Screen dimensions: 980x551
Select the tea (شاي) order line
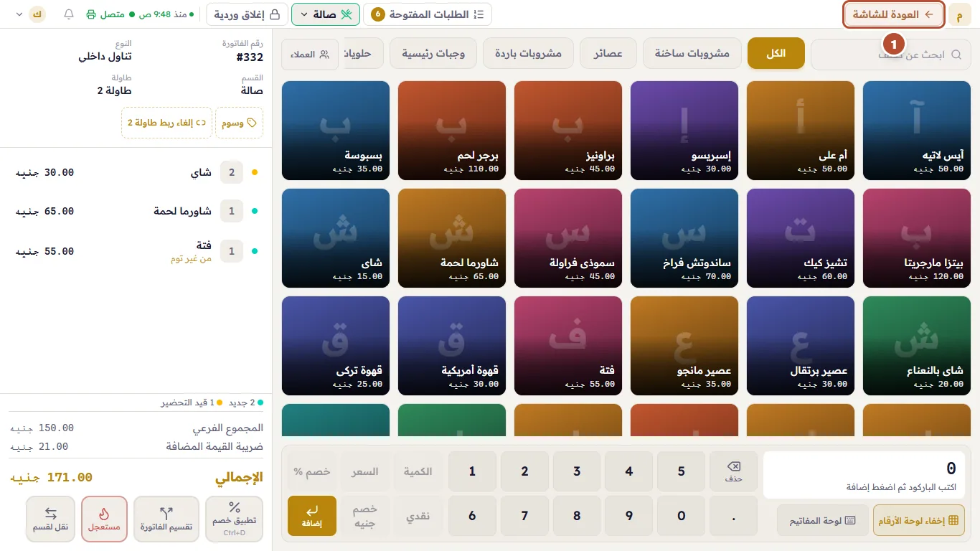tap(136, 172)
